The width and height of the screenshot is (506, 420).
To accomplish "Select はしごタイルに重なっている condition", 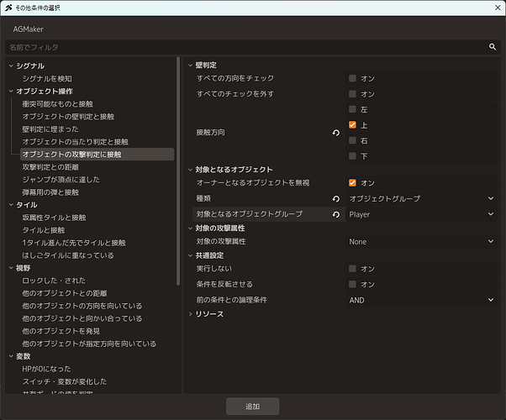I will (68, 255).
